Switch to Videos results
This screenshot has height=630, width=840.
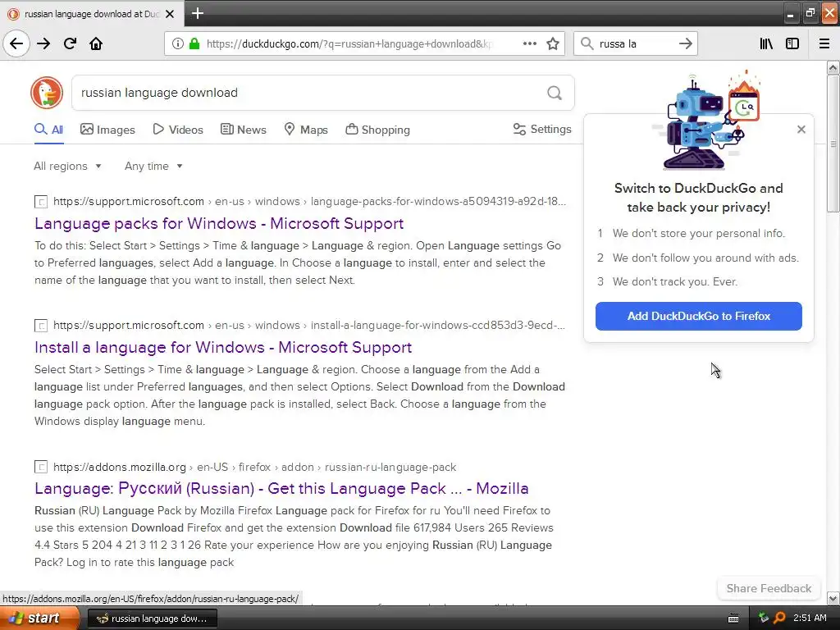click(x=178, y=130)
